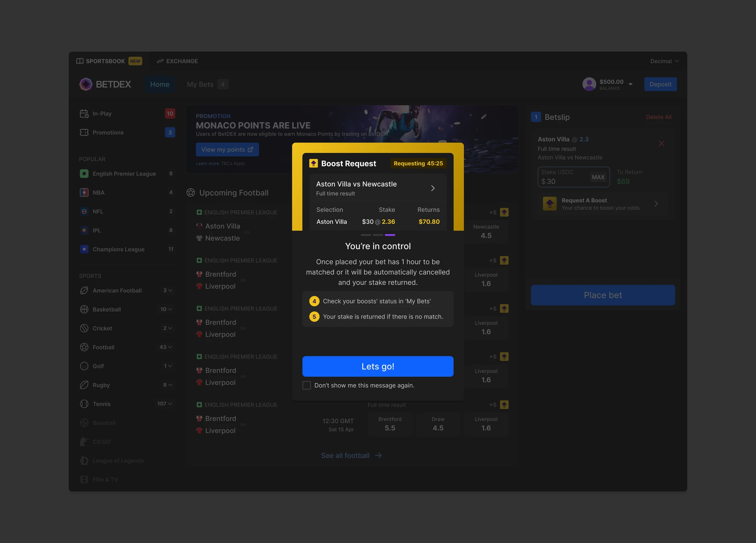
Task: Expand the Football 43 category
Action: pyautogui.click(x=171, y=347)
